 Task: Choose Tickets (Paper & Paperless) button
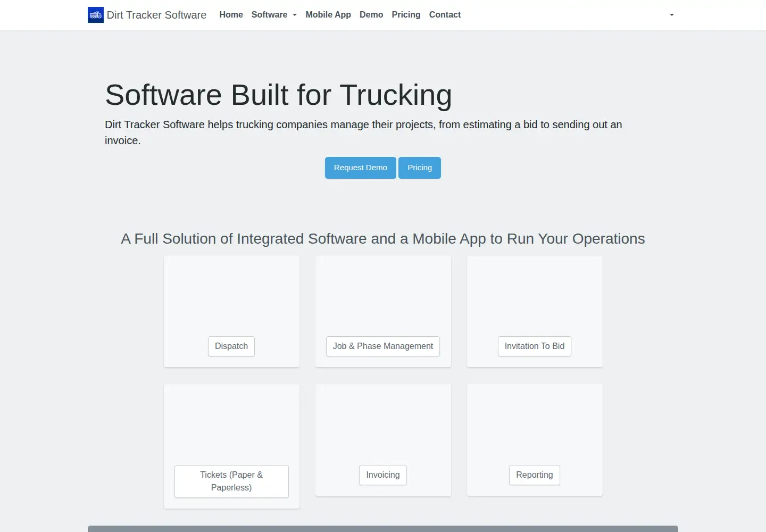click(231, 481)
